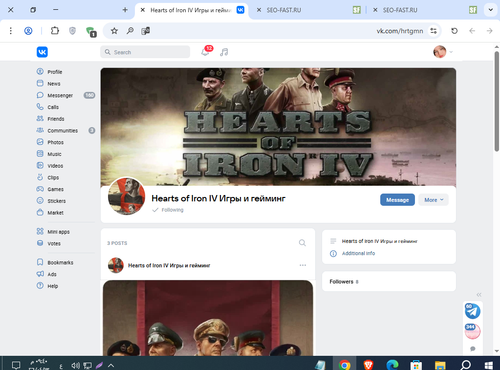The height and width of the screenshot is (370, 500).
Task: Switch to the Hearts of Iron IV tab
Action: (x=192, y=10)
